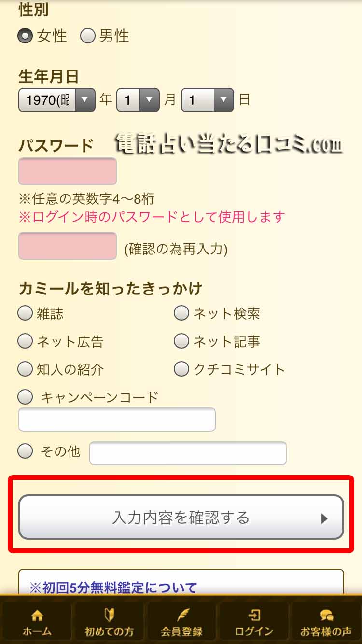
Task: Tap the Home house icon
Action: [37, 615]
